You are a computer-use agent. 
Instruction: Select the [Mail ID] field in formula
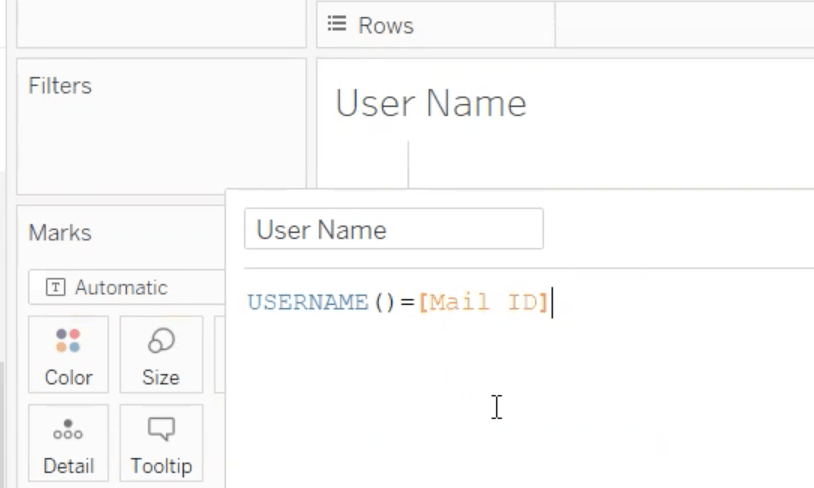click(483, 302)
